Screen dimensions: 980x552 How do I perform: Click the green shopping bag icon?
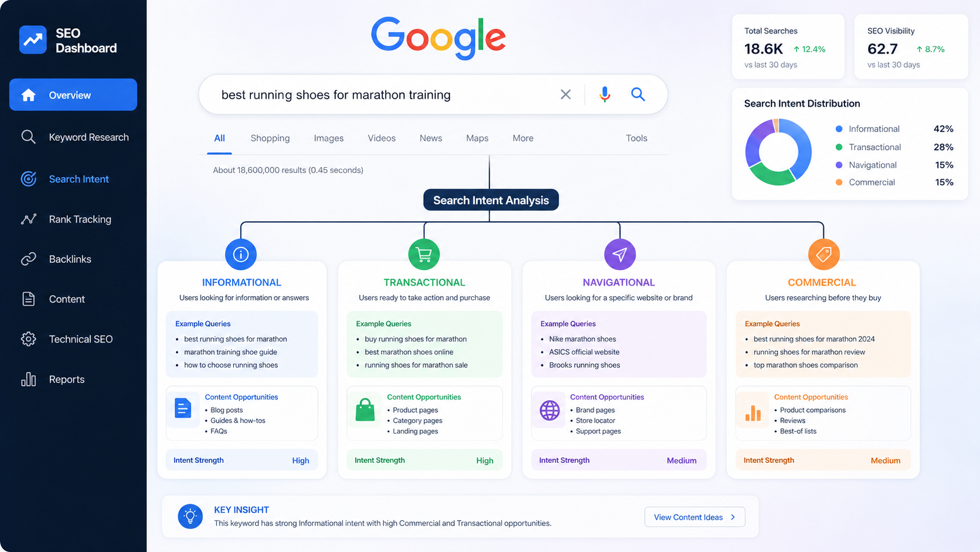coord(365,409)
